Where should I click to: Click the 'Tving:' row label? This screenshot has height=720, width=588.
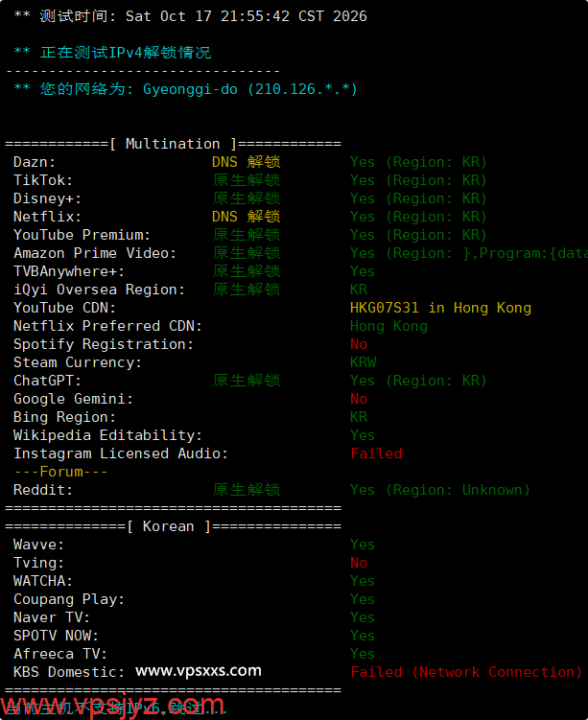tap(39, 563)
